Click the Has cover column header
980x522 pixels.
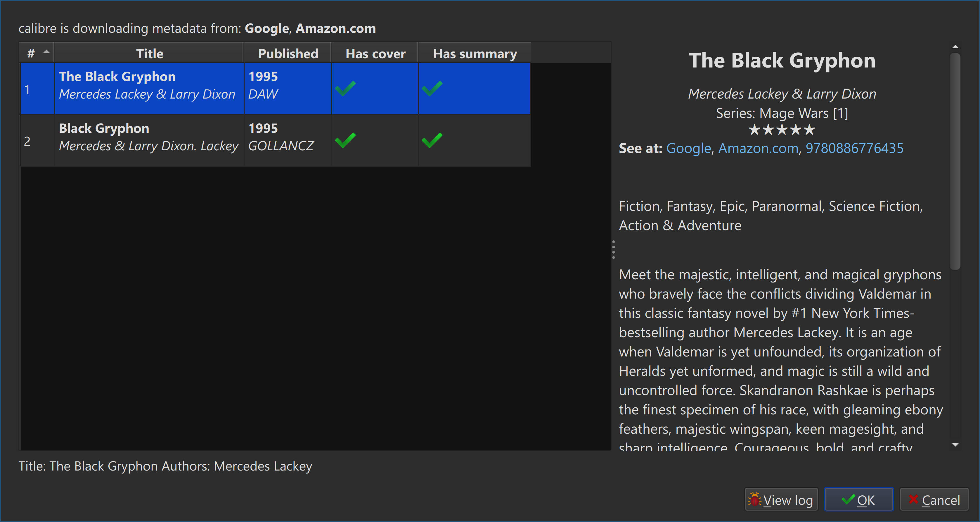point(375,53)
